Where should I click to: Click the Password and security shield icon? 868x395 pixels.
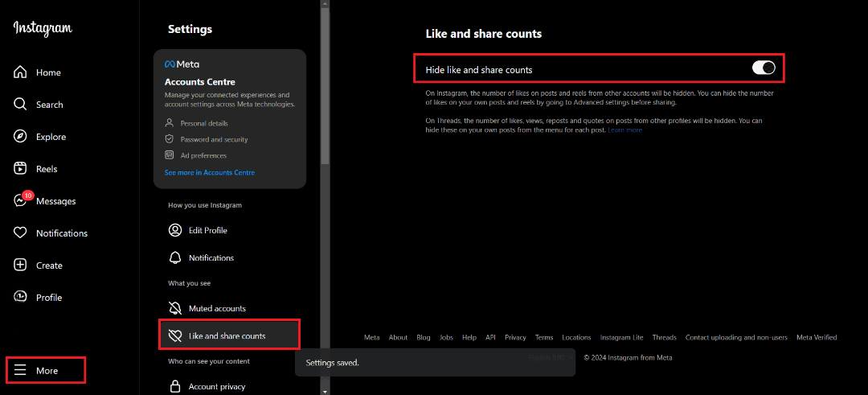click(x=170, y=139)
